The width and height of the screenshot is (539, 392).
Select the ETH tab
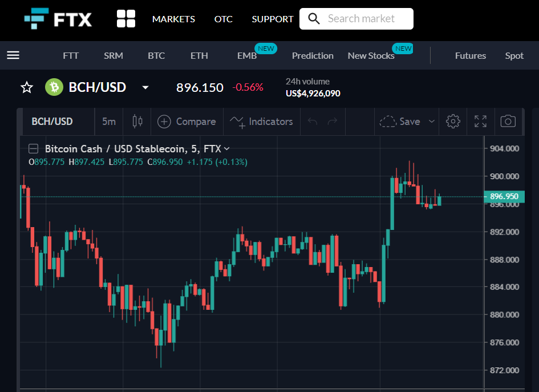pyautogui.click(x=199, y=56)
